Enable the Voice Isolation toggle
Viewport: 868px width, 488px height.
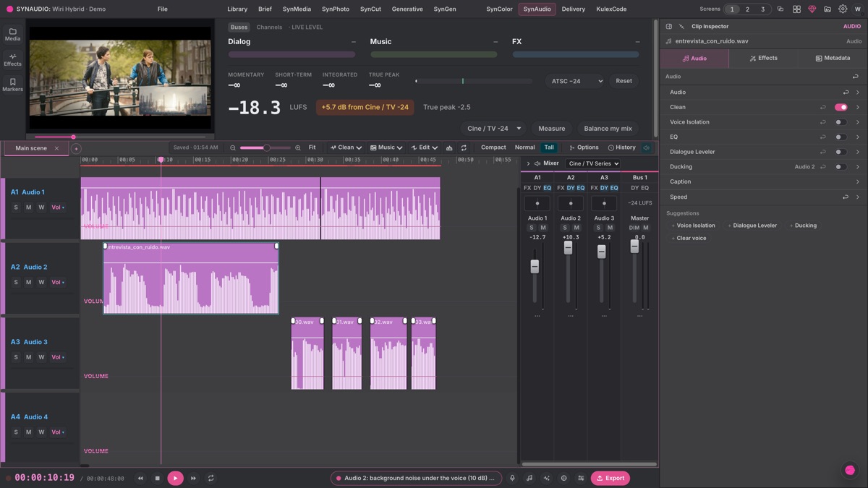(841, 122)
